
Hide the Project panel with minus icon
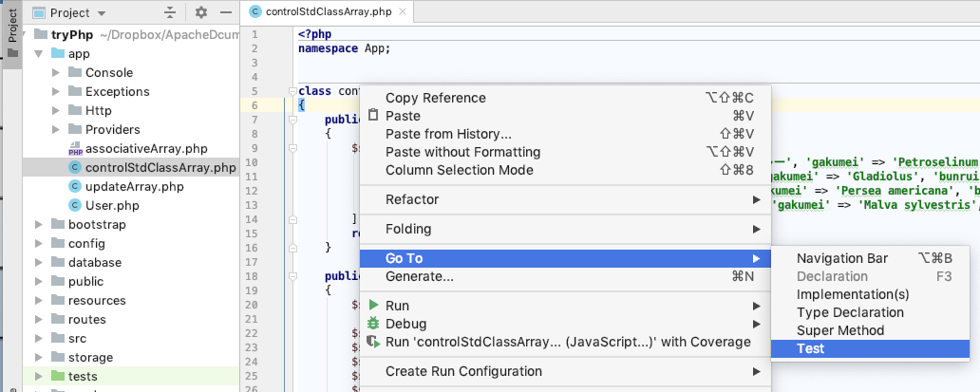point(226,12)
